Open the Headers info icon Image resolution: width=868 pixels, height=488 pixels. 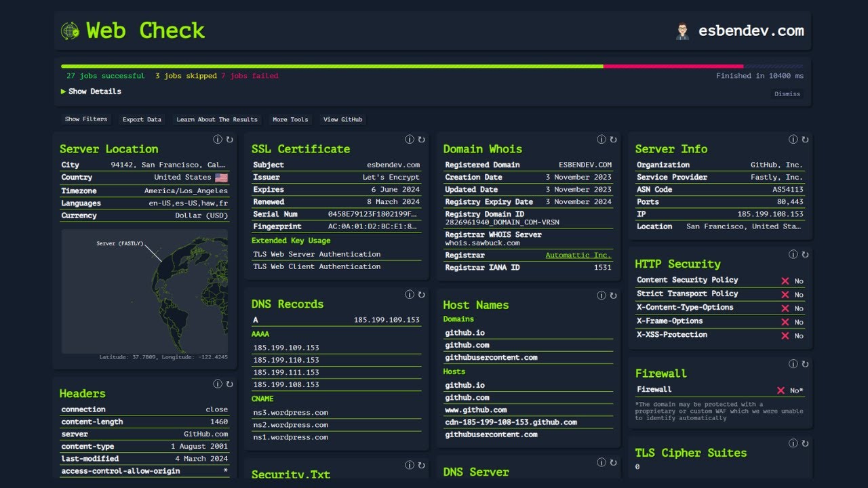(x=218, y=383)
